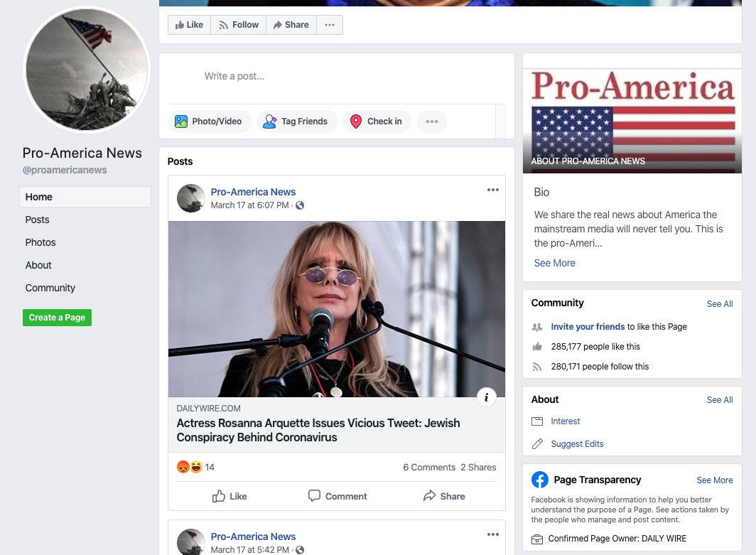Expand more post composer options with the ellipsis
Viewport: 756px width, 555px height.
(x=432, y=122)
